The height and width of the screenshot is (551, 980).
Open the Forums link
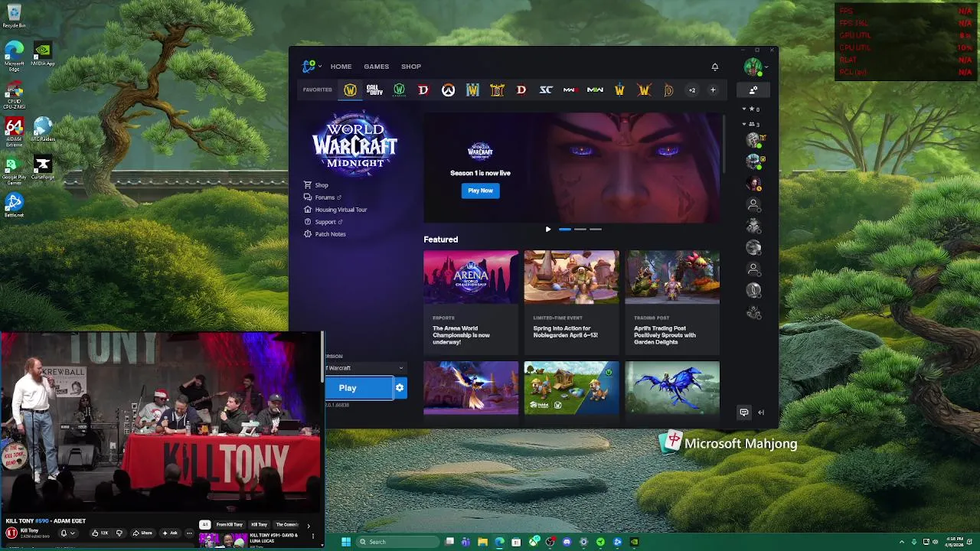click(x=322, y=197)
